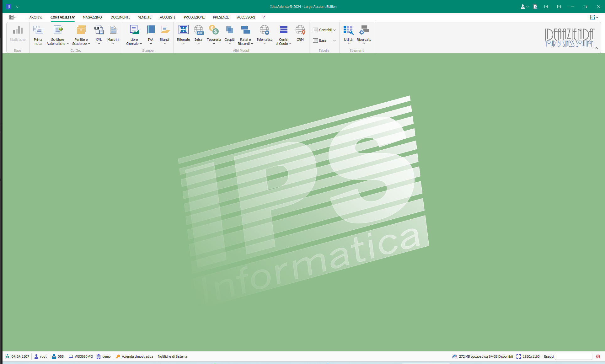Click the Statistiche chart icon
The image size is (605, 364).
click(18, 30)
